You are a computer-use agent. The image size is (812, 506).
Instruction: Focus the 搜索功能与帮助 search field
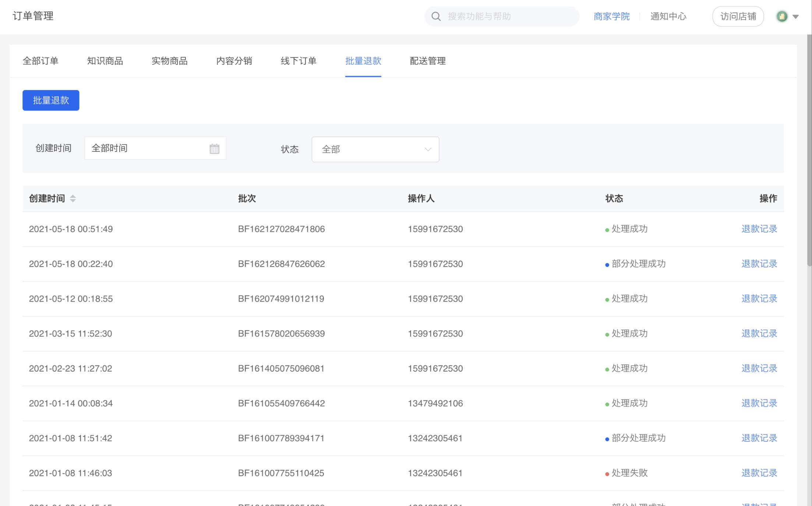pyautogui.click(x=502, y=17)
